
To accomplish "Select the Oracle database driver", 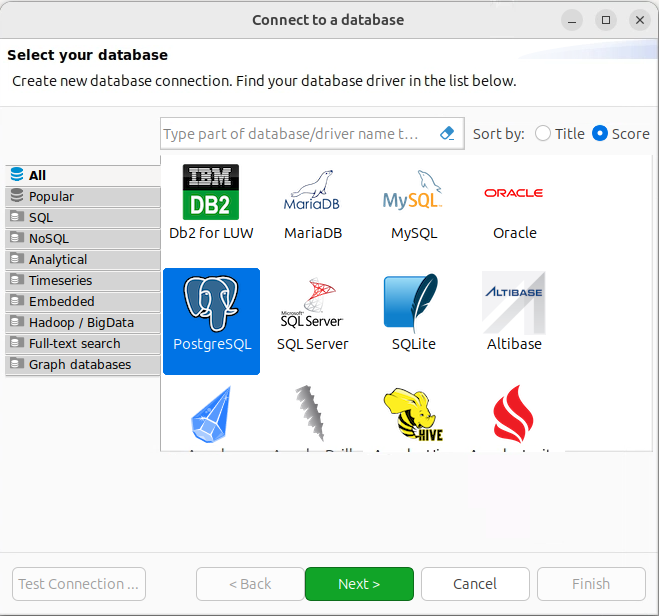I will pyautogui.click(x=514, y=193).
